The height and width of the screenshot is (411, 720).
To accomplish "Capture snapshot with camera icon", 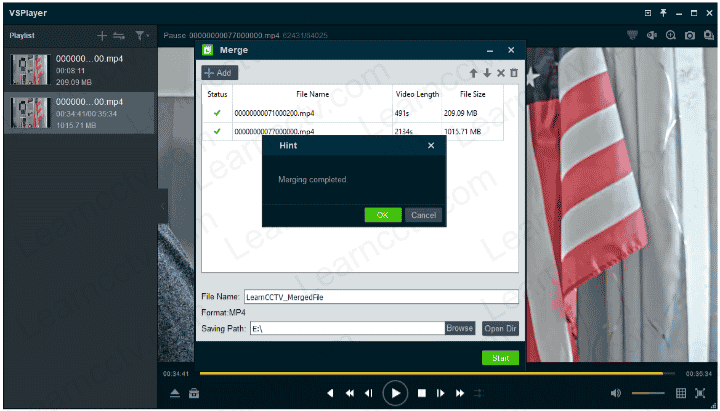I will pyautogui.click(x=689, y=35).
